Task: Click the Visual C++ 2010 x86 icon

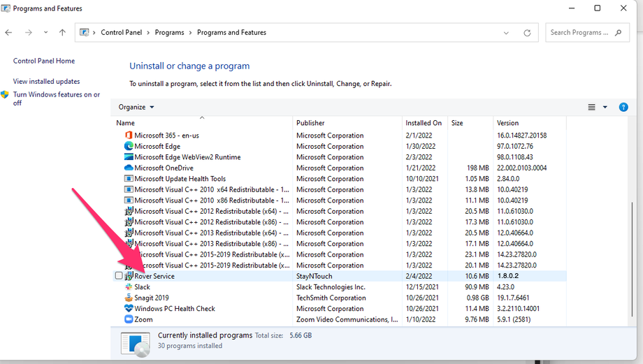Action: click(x=129, y=200)
